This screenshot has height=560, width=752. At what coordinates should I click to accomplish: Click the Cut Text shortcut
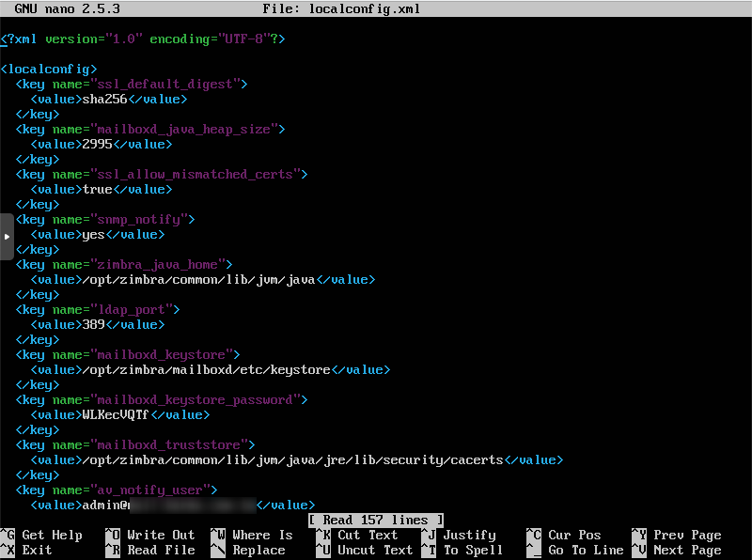pos(357,535)
